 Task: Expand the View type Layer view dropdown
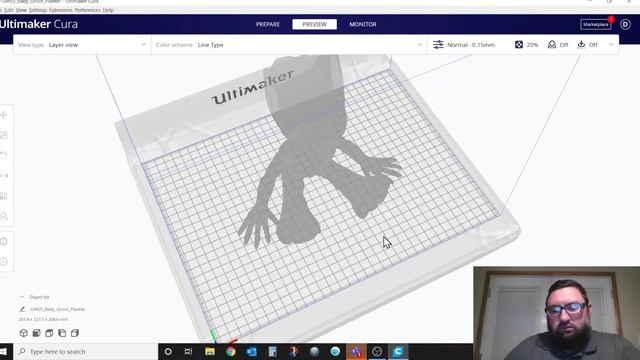[82, 45]
